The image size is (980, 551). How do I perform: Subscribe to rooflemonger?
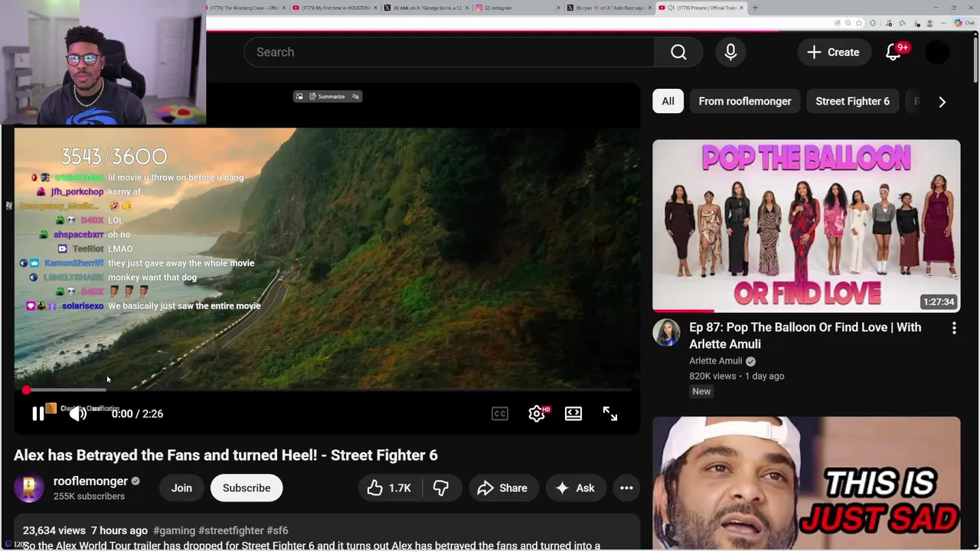point(247,488)
